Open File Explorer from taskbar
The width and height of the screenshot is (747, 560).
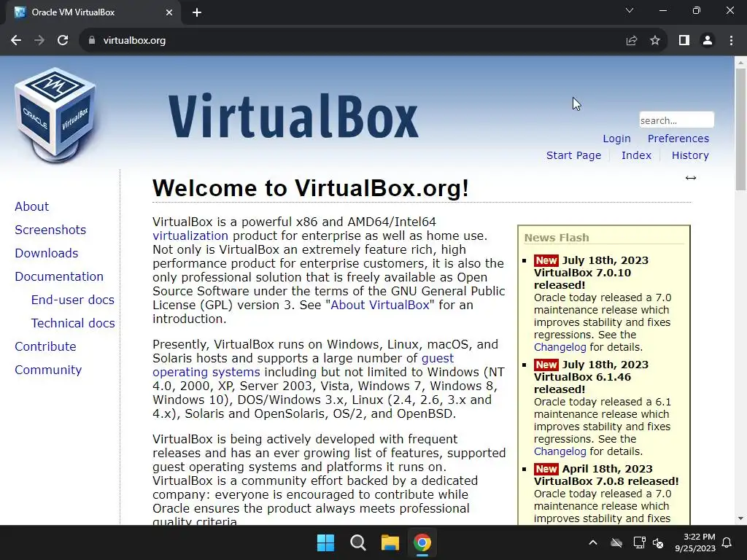tap(390, 542)
